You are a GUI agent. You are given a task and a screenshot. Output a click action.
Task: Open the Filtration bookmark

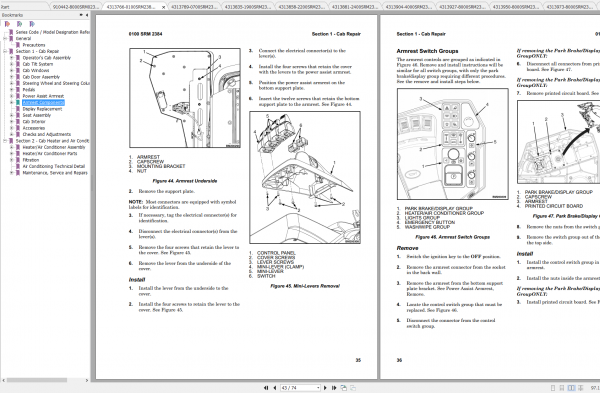[x=31, y=160]
